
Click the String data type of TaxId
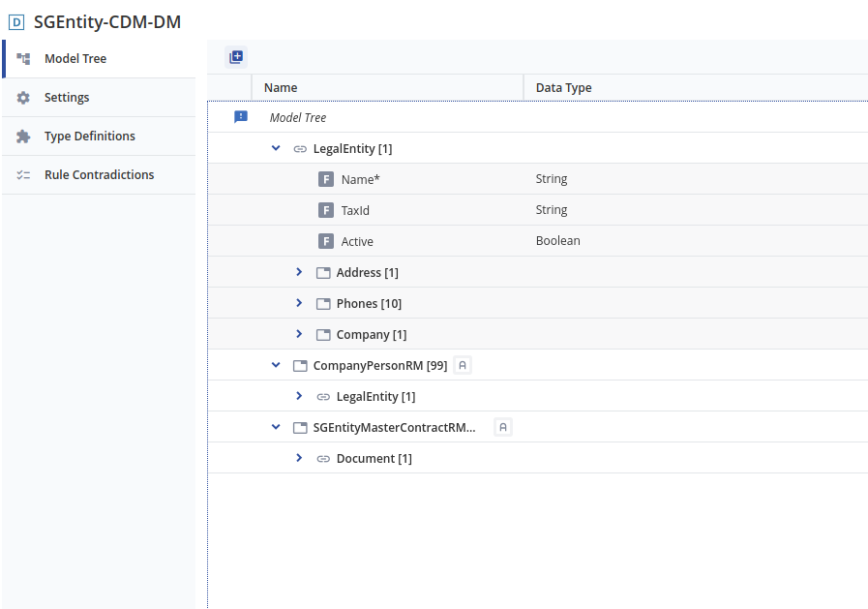[x=552, y=210]
